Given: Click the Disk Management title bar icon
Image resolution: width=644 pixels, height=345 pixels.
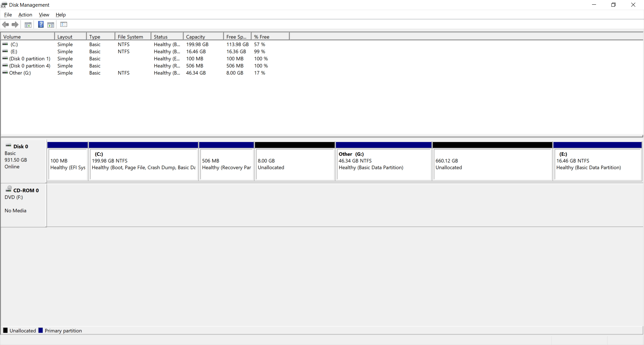Looking at the screenshot, I should tap(4, 5).
